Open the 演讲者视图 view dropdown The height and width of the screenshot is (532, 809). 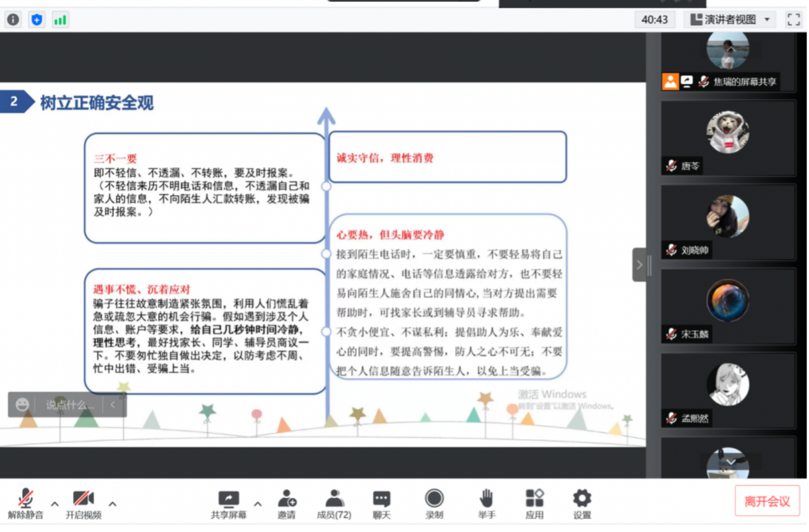coord(731,20)
